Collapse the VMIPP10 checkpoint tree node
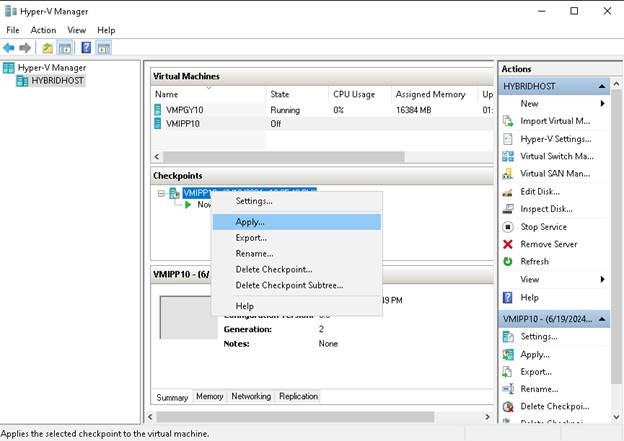This screenshot has height=441, width=624. 161,194
